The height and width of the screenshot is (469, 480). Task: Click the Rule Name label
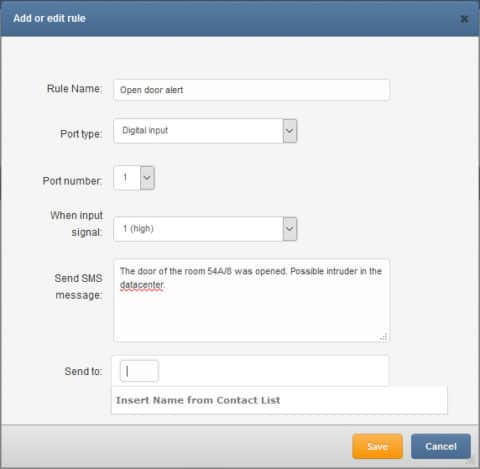coord(74,89)
